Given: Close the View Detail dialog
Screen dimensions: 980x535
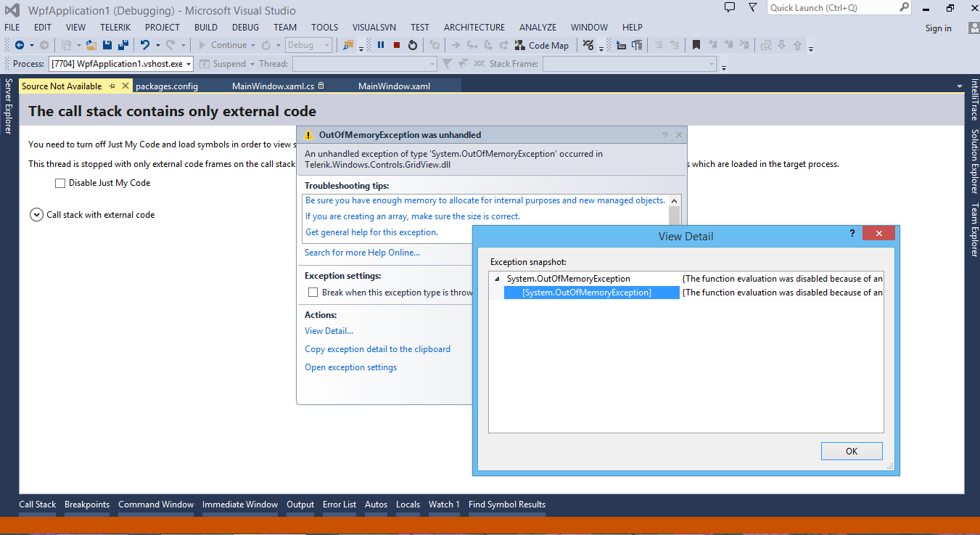Looking at the screenshot, I should pos(878,234).
